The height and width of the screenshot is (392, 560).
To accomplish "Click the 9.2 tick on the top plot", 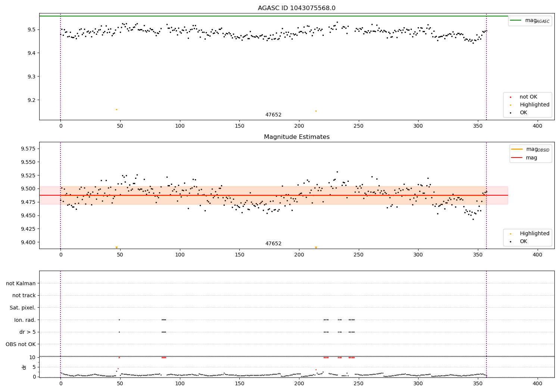I will (31, 100).
